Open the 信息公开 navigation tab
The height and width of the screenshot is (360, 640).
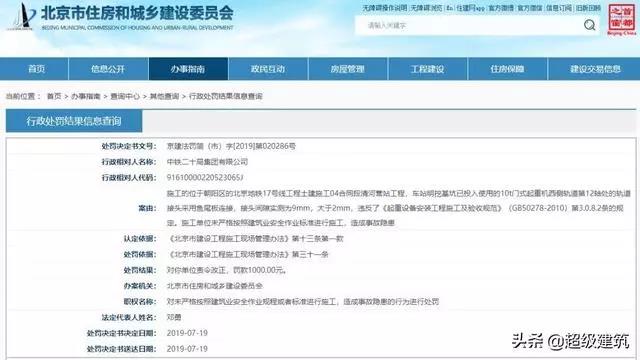(x=108, y=69)
